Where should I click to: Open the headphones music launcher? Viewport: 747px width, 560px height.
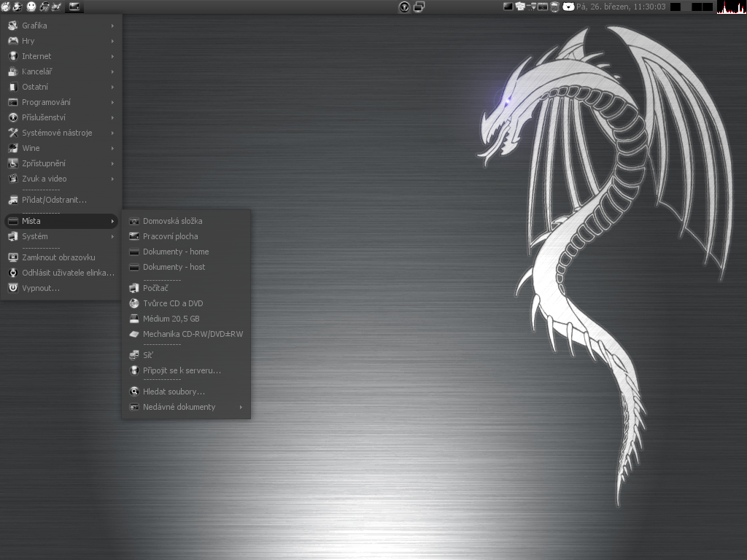coord(44,7)
